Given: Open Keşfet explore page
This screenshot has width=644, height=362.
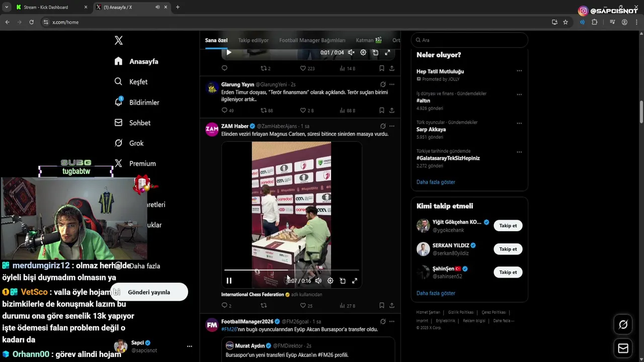Looking at the screenshot, I should tap(131, 81).
